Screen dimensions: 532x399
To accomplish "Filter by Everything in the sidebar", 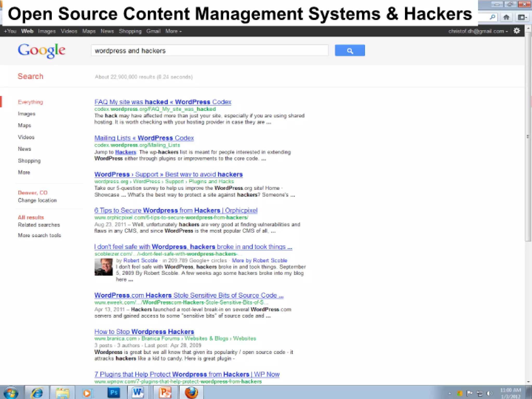I will click(30, 102).
